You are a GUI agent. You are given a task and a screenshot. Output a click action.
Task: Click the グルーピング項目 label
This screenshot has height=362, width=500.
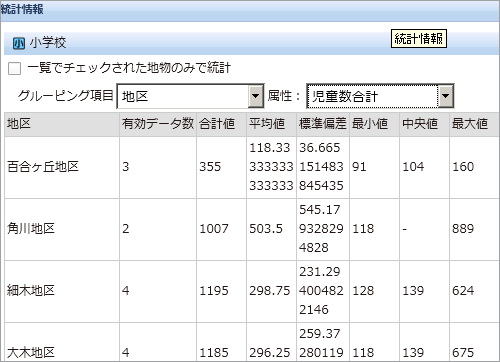pos(66,96)
